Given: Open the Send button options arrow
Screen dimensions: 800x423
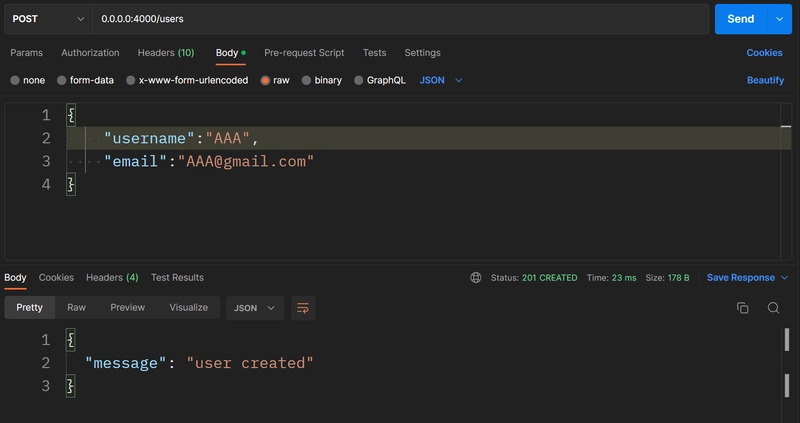Looking at the screenshot, I should click(x=780, y=19).
